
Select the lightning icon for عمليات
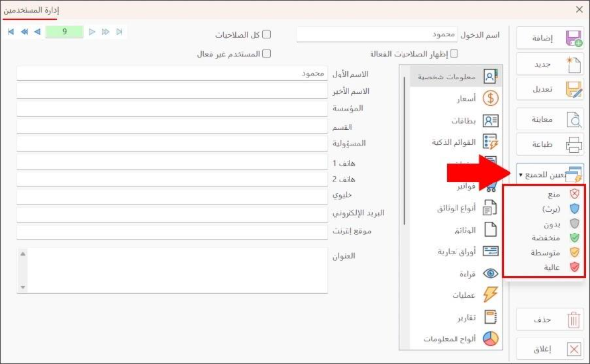[x=490, y=294]
